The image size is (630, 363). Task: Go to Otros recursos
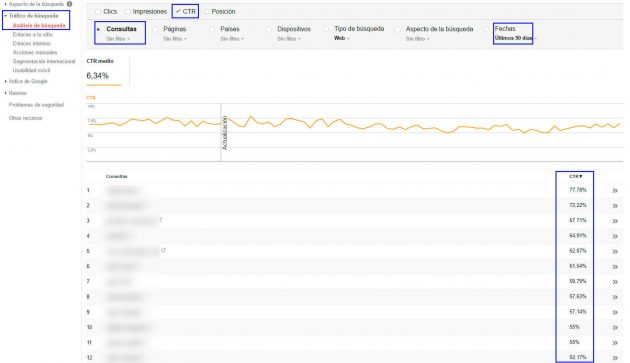point(25,118)
